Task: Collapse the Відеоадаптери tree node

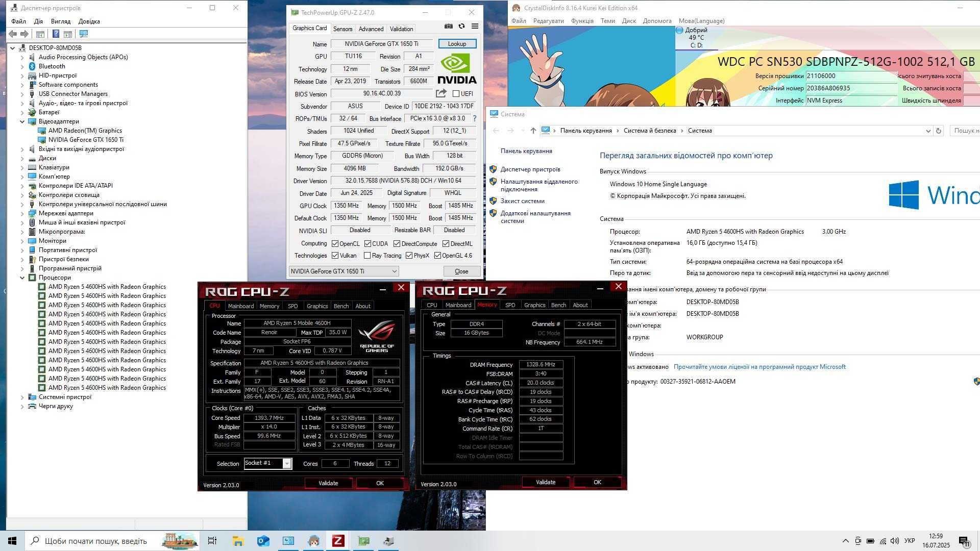Action: point(22,121)
